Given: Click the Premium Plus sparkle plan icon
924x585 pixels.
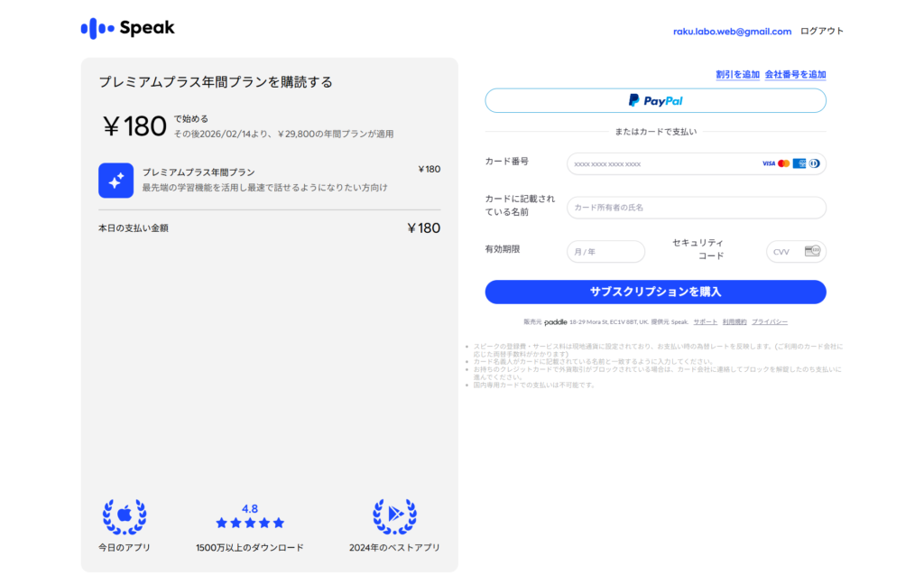Looking at the screenshot, I should point(115,181).
